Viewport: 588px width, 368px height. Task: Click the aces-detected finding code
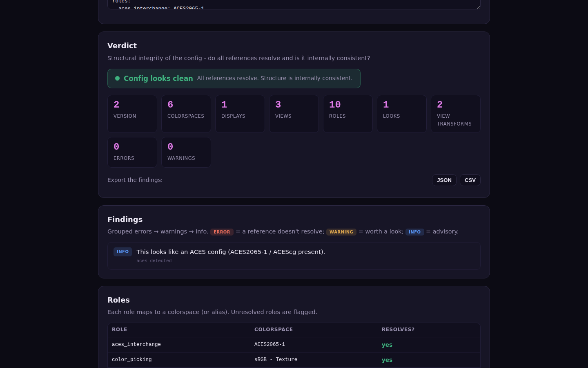[154, 261]
